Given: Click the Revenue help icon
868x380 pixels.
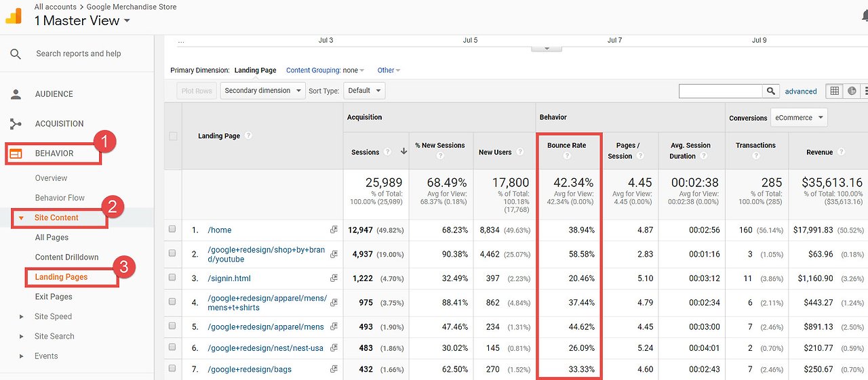Looking at the screenshot, I should [x=842, y=152].
